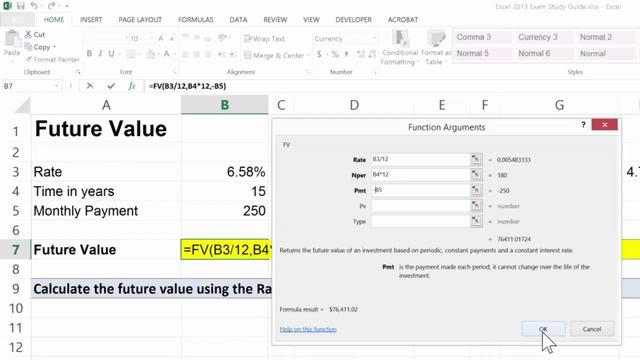
Task: Click the Font Color letter A icon
Action: (x=167, y=54)
